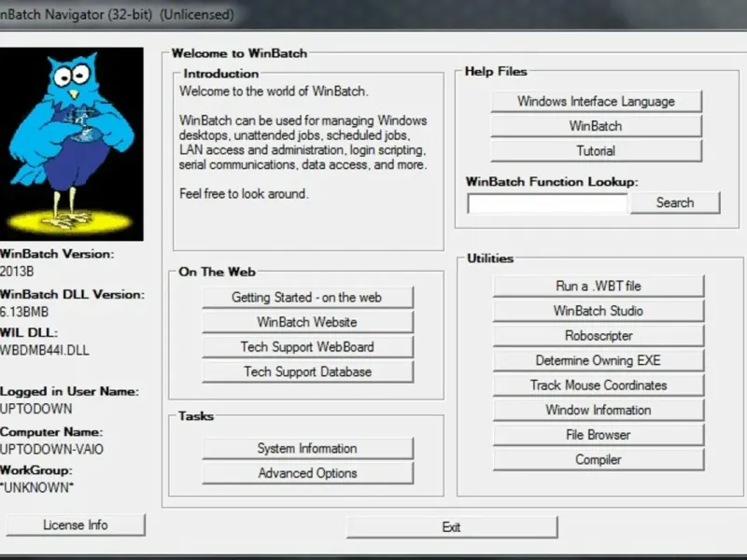Click the blue owl mascot image

(72, 144)
